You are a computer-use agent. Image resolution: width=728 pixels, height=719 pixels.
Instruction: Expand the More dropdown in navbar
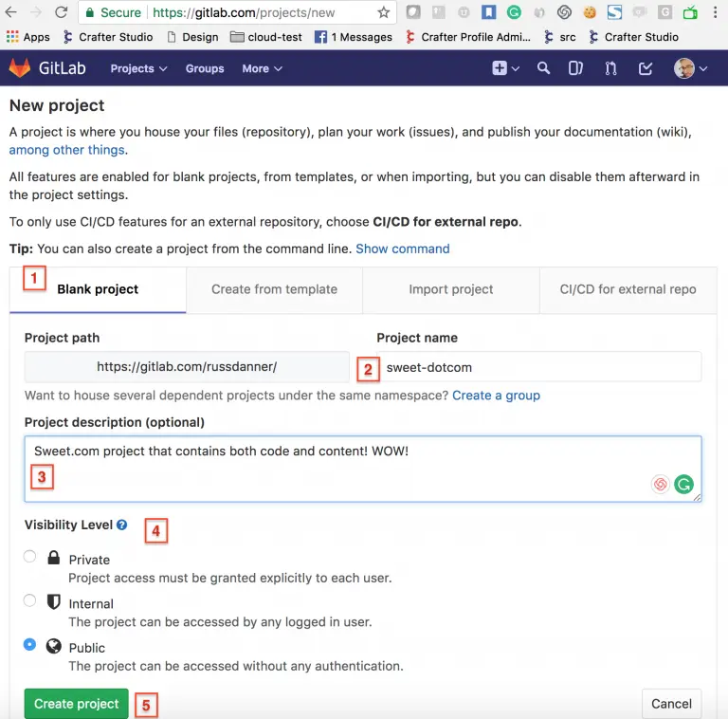[x=262, y=68]
